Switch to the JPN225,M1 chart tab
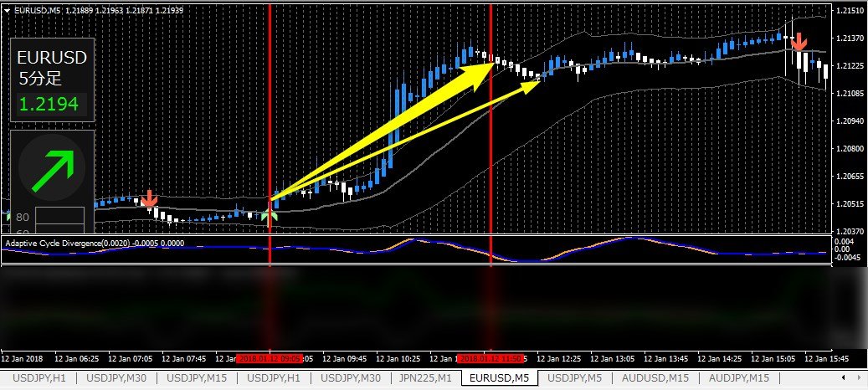868x390 pixels. click(x=425, y=379)
